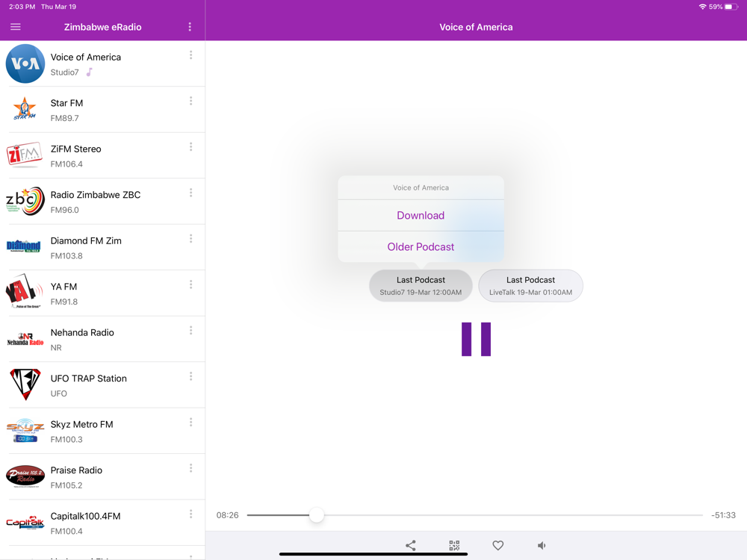Open more options for Nehanda Radio
This screenshot has height=560, width=747.
tap(191, 331)
